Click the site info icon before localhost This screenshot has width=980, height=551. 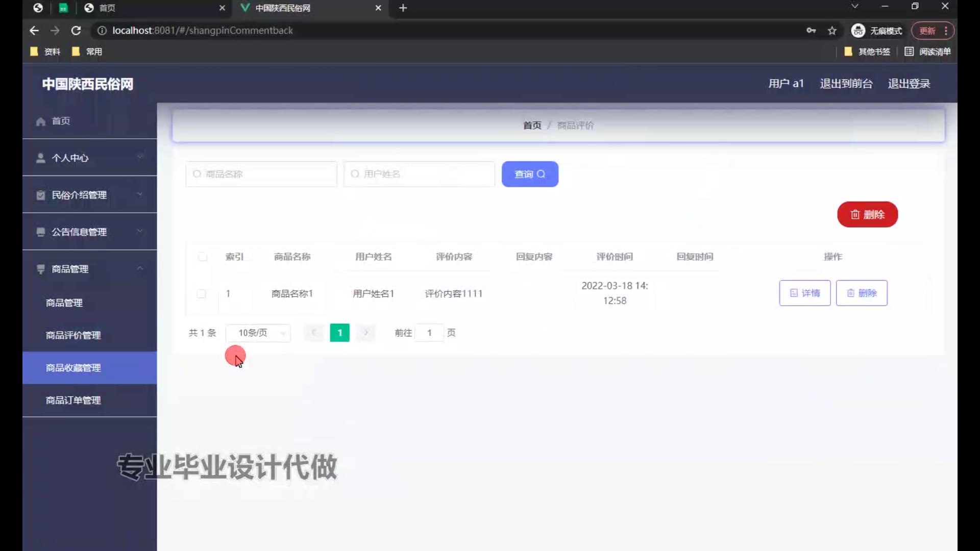pyautogui.click(x=102, y=31)
